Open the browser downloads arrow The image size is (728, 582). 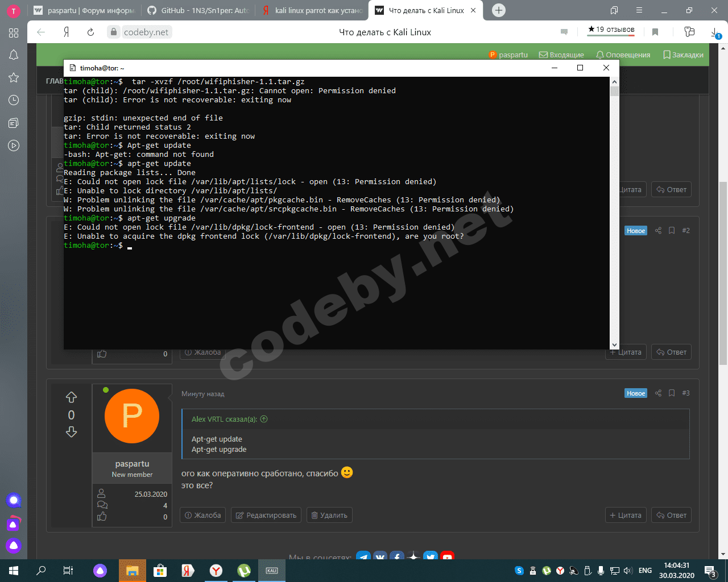coord(715,32)
